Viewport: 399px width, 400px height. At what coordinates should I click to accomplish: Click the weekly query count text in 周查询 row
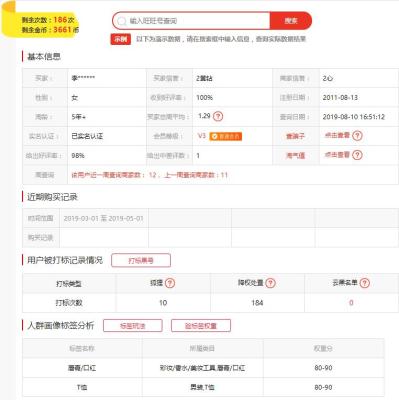pyautogui.click(x=150, y=175)
